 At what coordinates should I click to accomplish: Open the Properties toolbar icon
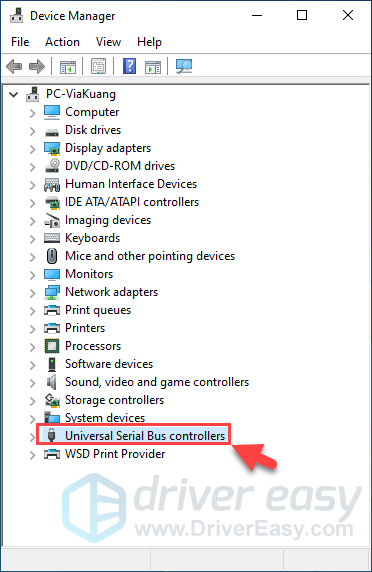point(98,67)
